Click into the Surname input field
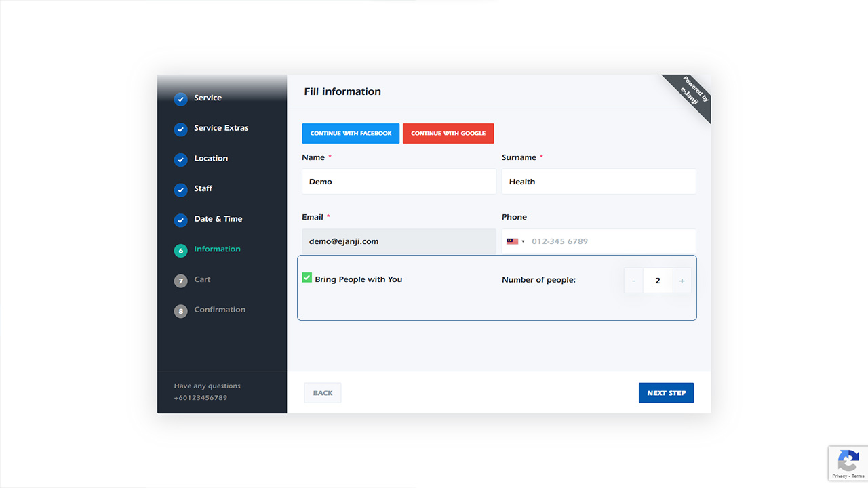The image size is (868, 488). tap(598, 182)
